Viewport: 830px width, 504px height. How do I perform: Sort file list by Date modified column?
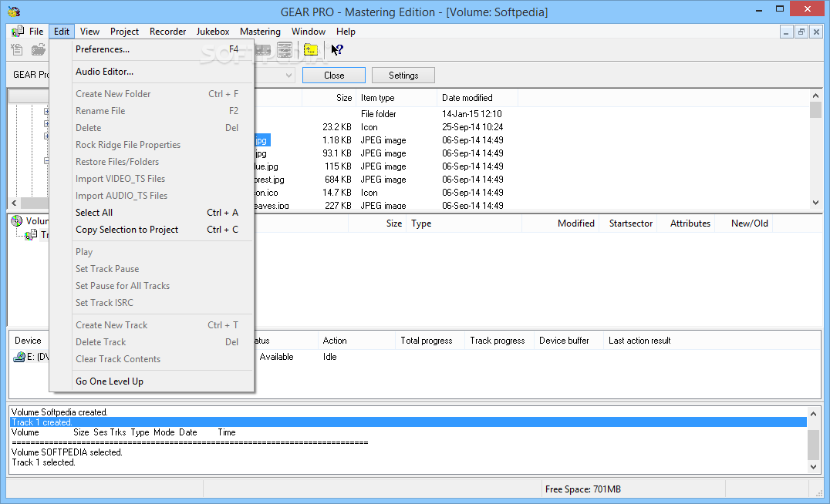[x=477, y=98]
